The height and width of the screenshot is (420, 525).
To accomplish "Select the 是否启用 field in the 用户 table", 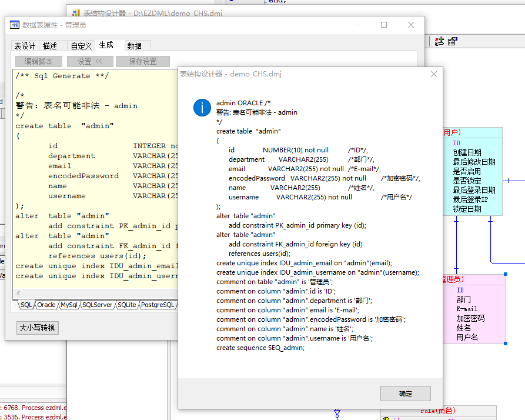I will pos(467,172).
